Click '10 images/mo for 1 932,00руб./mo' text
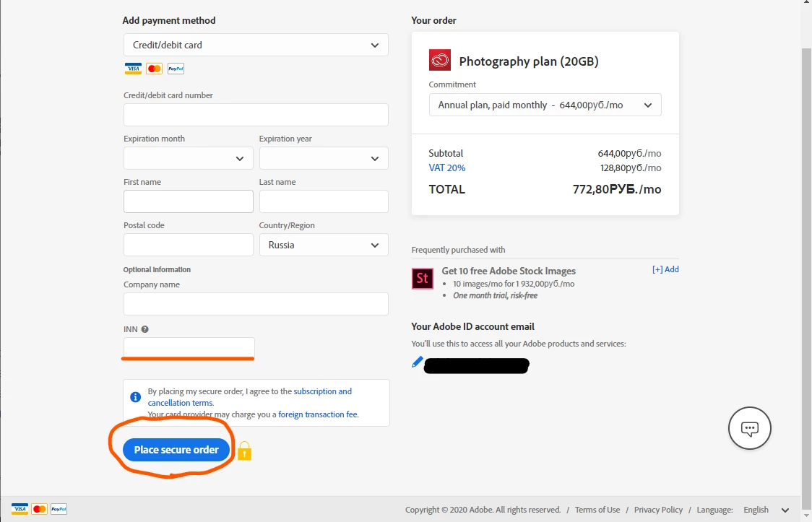 click(514, 284)
